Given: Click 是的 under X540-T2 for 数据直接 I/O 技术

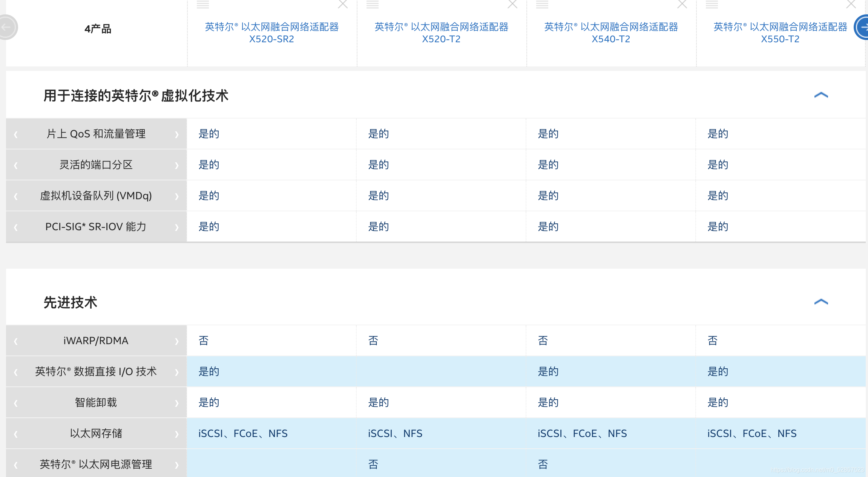Looking at the screenshot, I should tap(548, 371).
